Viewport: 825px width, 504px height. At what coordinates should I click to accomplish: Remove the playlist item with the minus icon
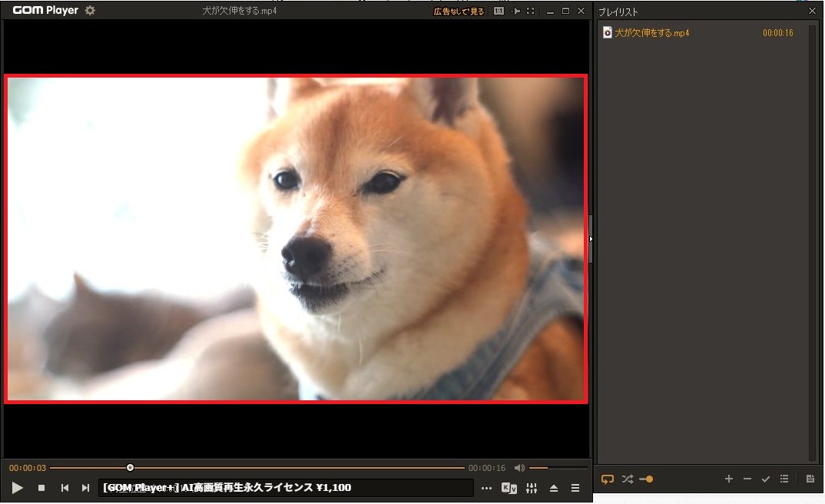[747, 479]
